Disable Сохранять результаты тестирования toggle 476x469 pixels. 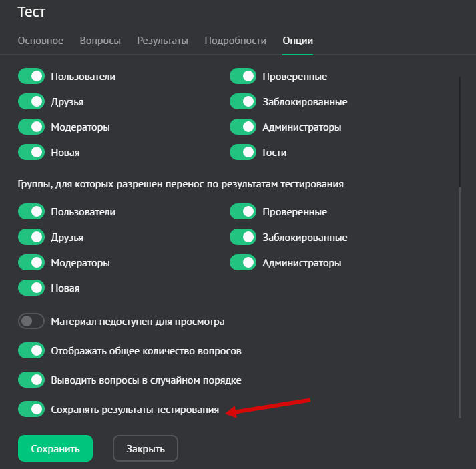(x=31, y=410)
